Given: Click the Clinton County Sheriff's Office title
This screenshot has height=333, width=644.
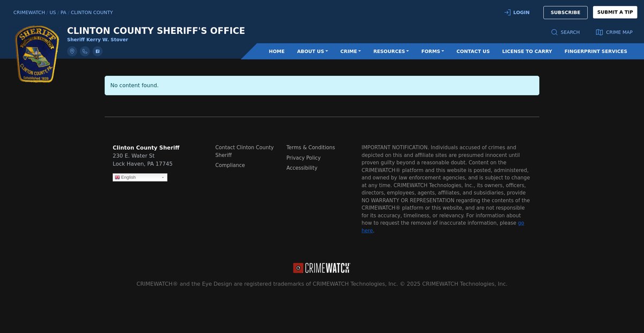Looking at the screenshot, I should pyautogui.click(x=156, y=31).
